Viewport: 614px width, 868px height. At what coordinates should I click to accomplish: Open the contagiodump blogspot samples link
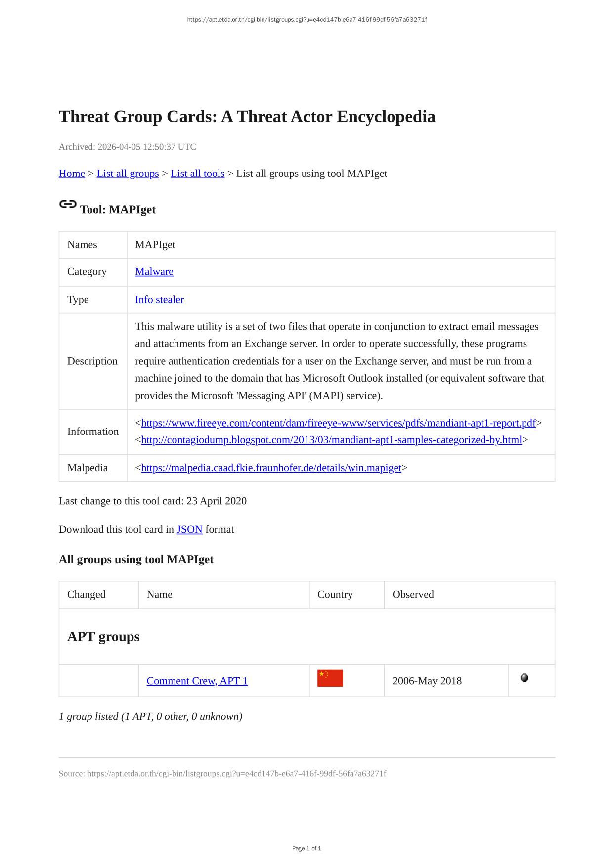click(x=331, y=439)
